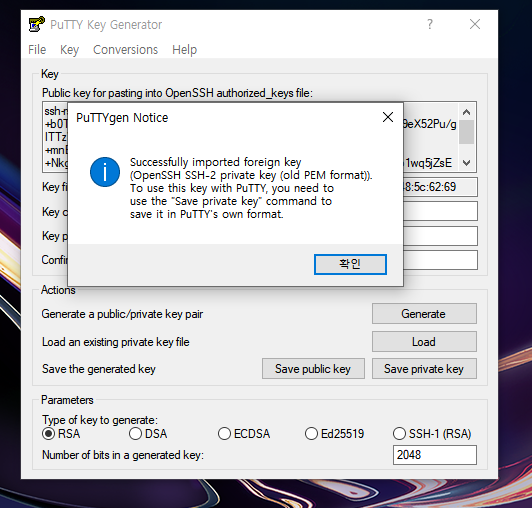
Task: Click the question mark help button in title bar
Action: click(x=430, y=24)
